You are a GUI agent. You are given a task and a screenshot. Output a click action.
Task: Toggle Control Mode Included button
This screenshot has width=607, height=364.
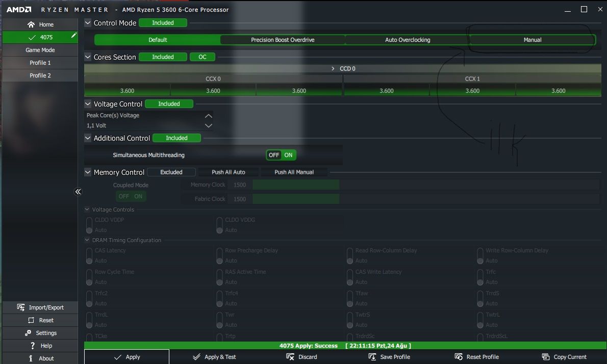click(x=163, y=23)
